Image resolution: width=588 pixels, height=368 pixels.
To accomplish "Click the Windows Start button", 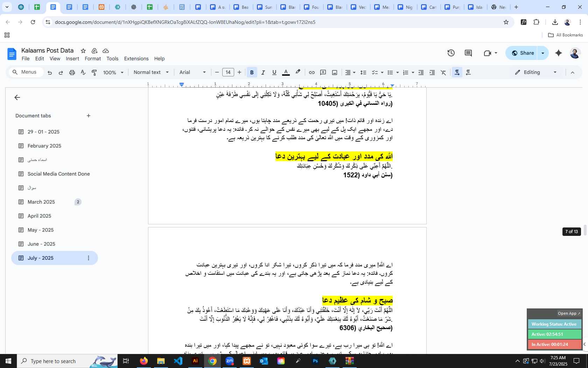I will (8, 361).
